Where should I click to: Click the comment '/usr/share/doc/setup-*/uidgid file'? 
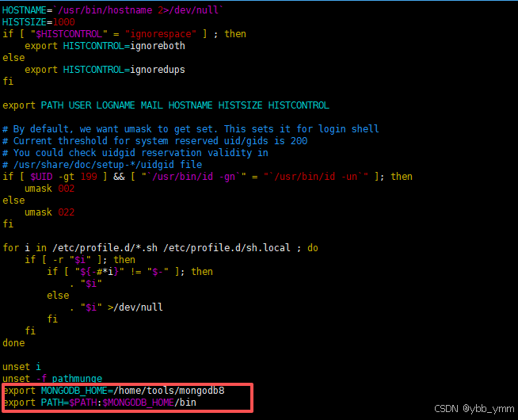coord(102,165)
